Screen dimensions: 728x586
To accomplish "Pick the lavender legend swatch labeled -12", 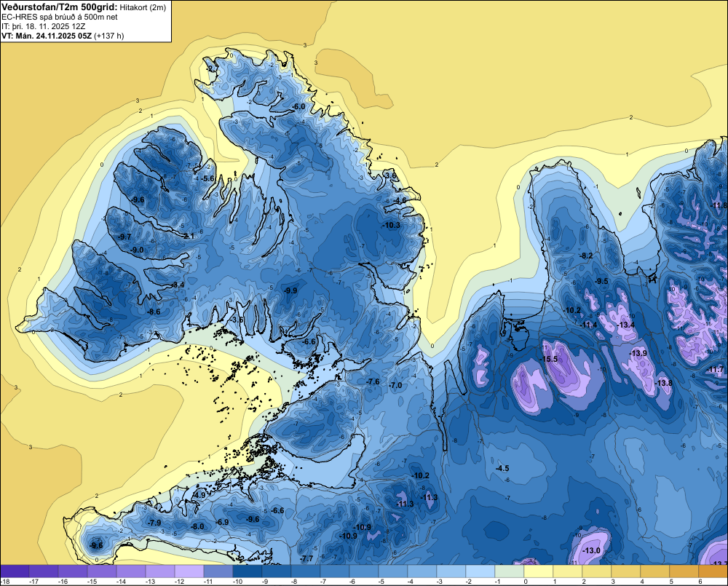I will tap(189, 571).
